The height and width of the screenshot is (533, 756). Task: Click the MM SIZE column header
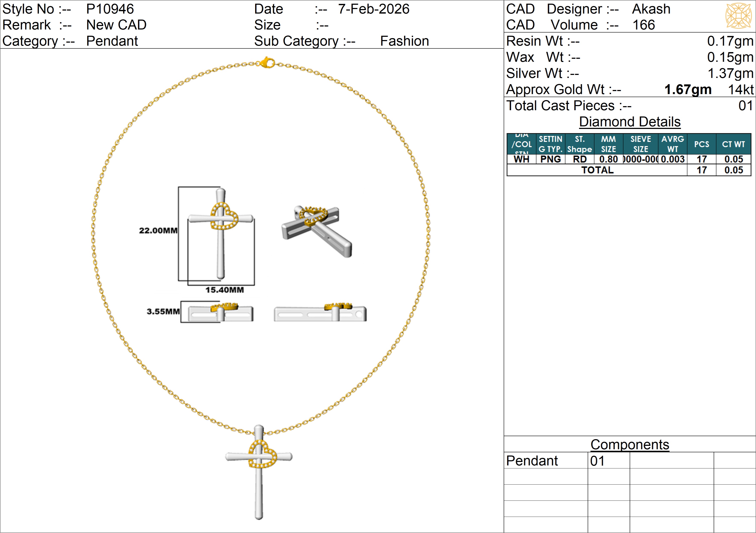[x=608, y=144]
